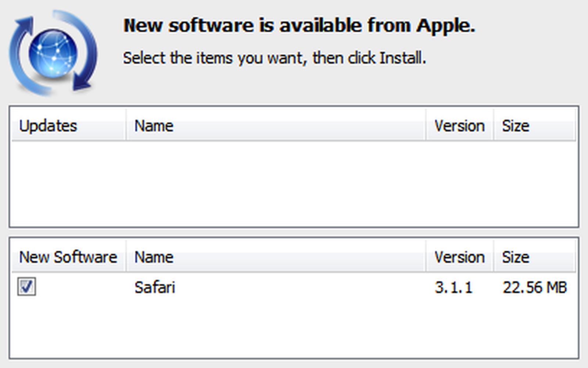Click Size header in New Software list

[516, 257]
